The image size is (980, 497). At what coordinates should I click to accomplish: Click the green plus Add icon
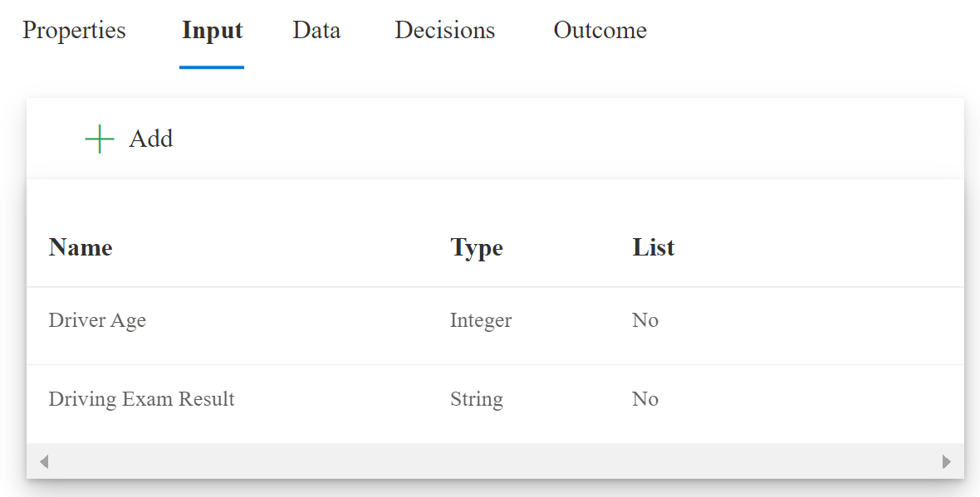100,139
